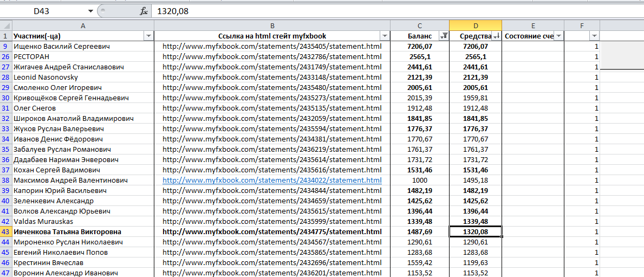Select cell Жуков Руслан Валерьевич

click(x=83, y=128)
